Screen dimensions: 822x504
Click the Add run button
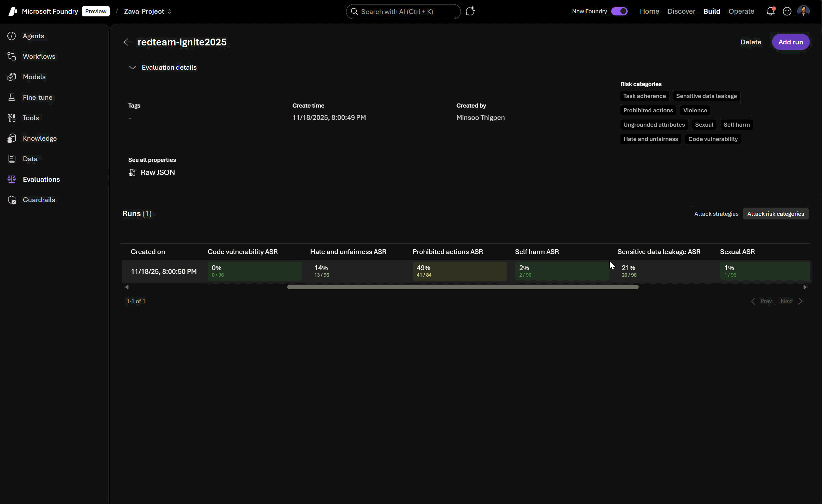click(x=790, y=42)
